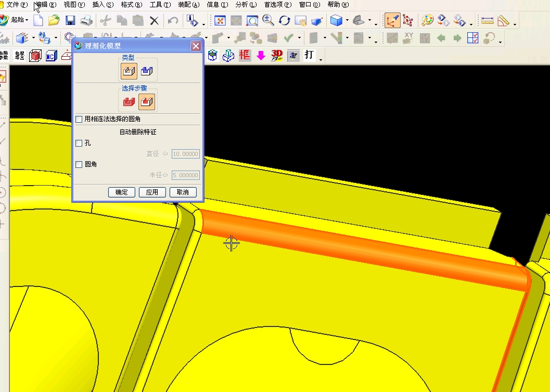Open the 分析 menu
This screenshot has width=550, height=392.
pyautogui.click(x=246, y=5)
